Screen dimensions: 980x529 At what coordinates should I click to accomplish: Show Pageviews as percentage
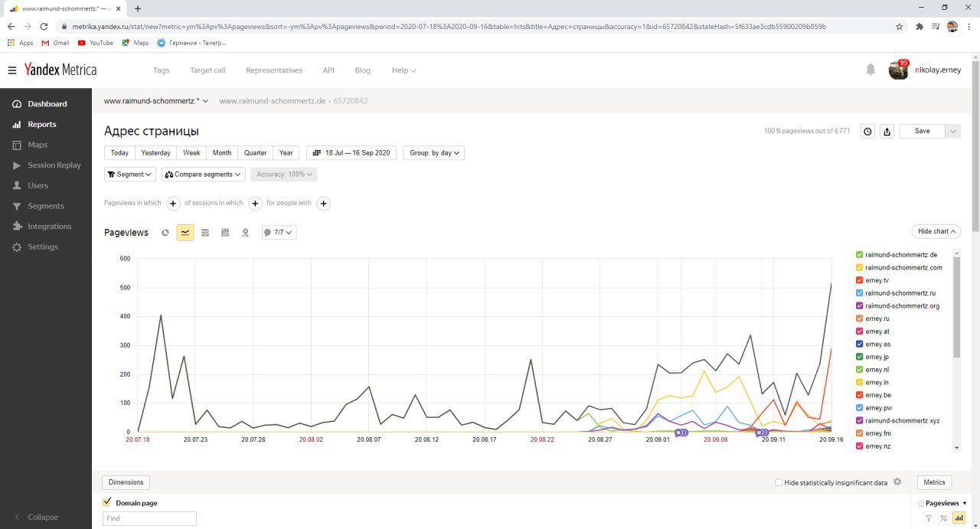[x=943, y=518]
